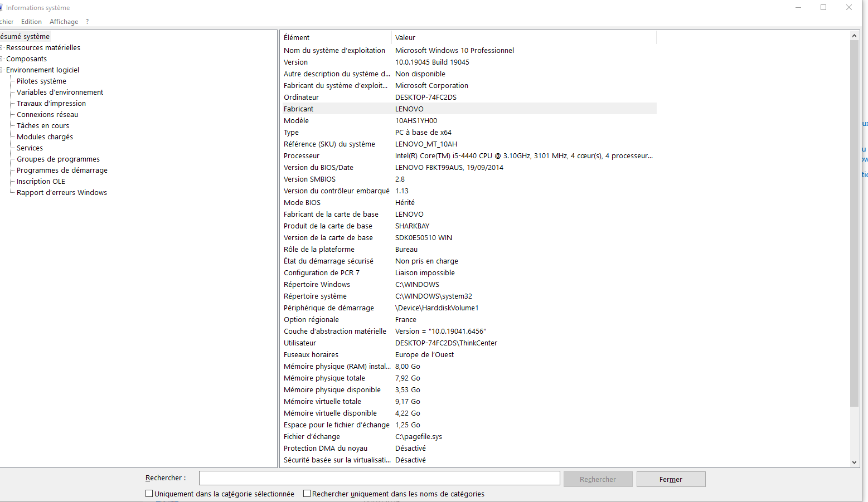The image size is (868, 502).
Task: Select the 'Nom du système d'exploitation' row
Action: (x=468, y=50)
